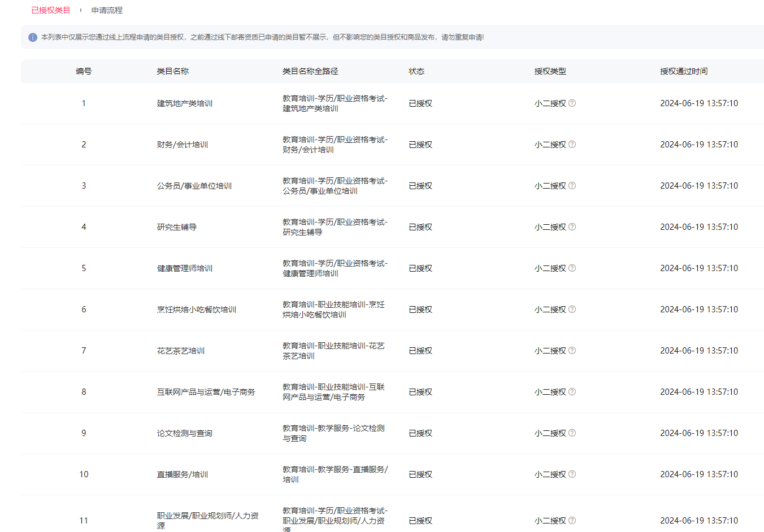Click help icon in 健康管理师培训 row
The width and height of the screenshot is (764, 532).
pos(572,268)
